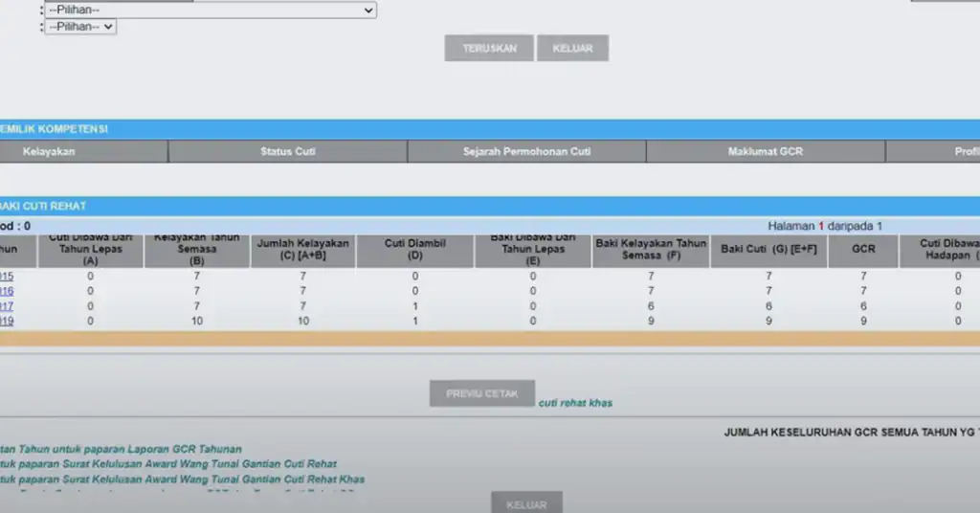Select GCR value 9 in 019 row
This screenshot has width=980, height=513.
point(863,322)
